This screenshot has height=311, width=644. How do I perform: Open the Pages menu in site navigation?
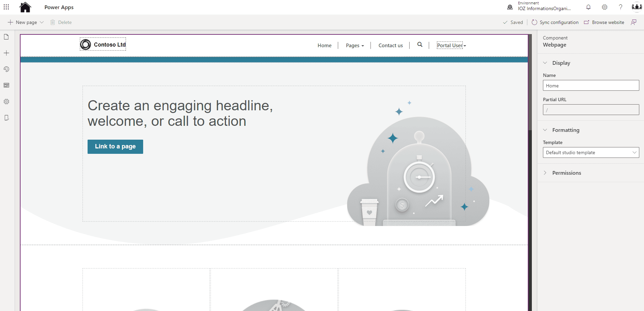[355, 46]
